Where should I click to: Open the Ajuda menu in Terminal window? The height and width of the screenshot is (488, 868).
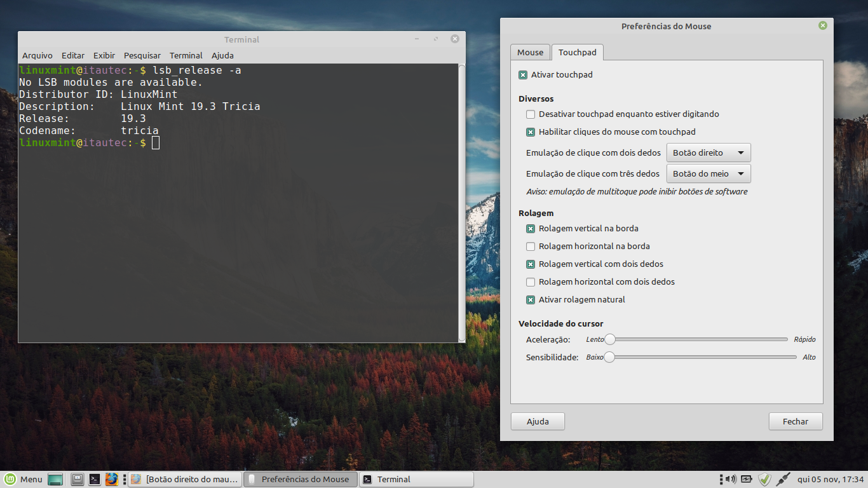click(x=222, y=55)
